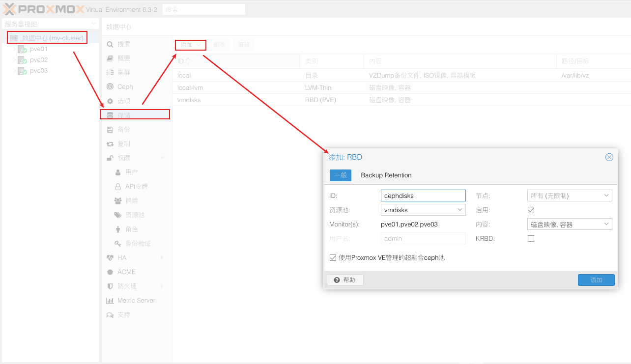Select pve03 node server icon
The image size is (631, 364).
(x=22, y=71)
